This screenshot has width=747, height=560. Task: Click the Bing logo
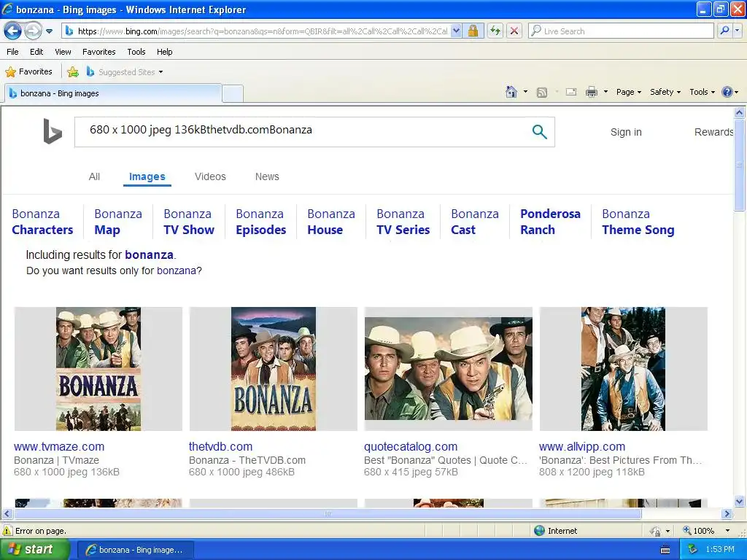pos(53,131)
